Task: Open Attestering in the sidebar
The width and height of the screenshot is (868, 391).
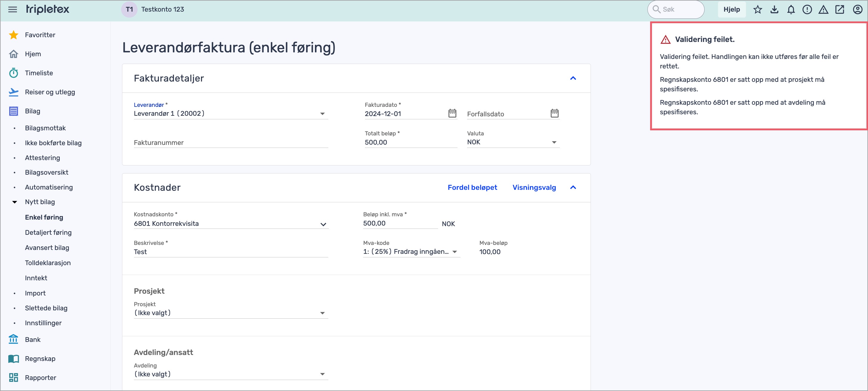Action: 43,158
